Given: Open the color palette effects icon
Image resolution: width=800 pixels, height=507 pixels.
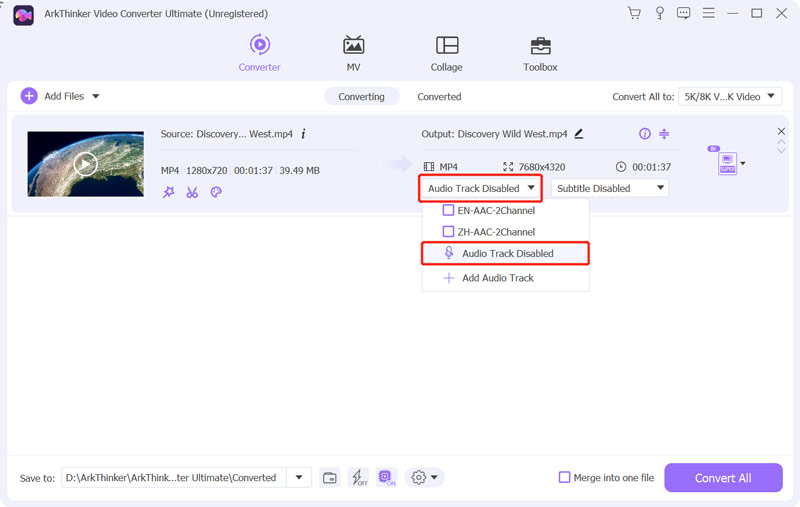Looking at the screenshot, I should pyautogui.click(x=216, y=192).
